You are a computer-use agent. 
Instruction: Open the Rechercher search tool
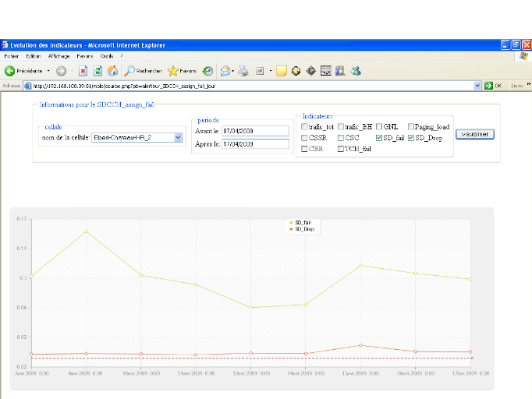(143, 71)
